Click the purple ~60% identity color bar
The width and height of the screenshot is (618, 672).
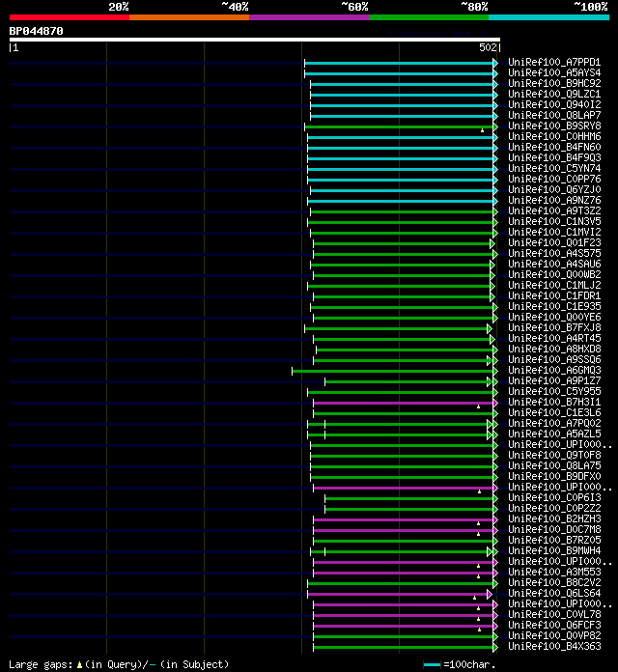(309, 17)
